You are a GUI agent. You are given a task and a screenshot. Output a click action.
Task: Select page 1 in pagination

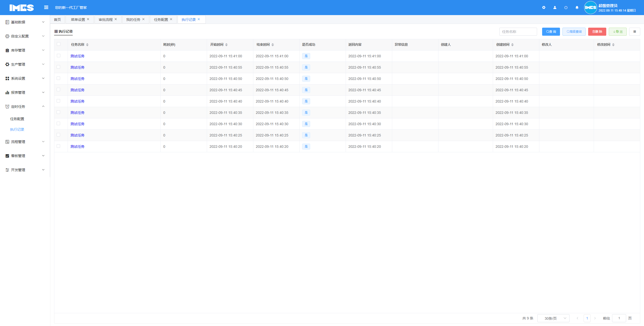pos(587,318)
